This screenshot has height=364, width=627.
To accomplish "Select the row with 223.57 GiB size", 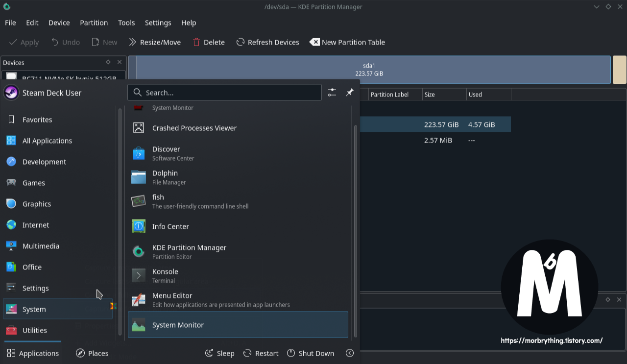I will click(435, 124).
